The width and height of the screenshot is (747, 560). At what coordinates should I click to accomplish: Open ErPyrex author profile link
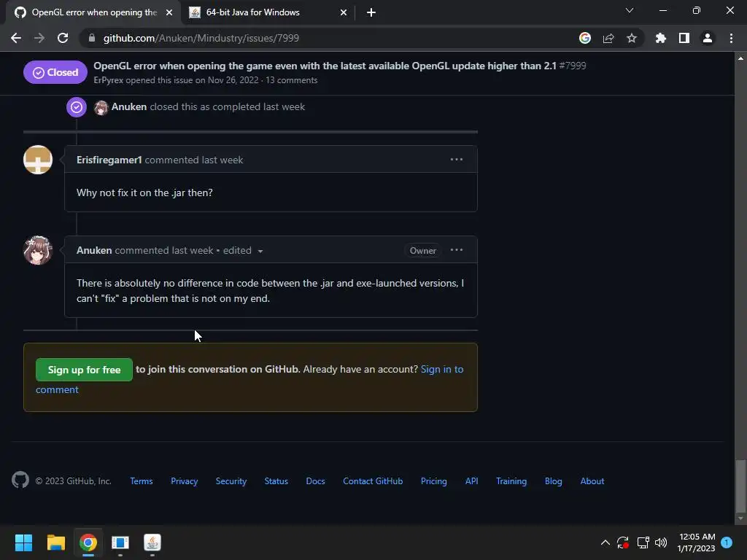pyautogui.click(x=108, y=80)
